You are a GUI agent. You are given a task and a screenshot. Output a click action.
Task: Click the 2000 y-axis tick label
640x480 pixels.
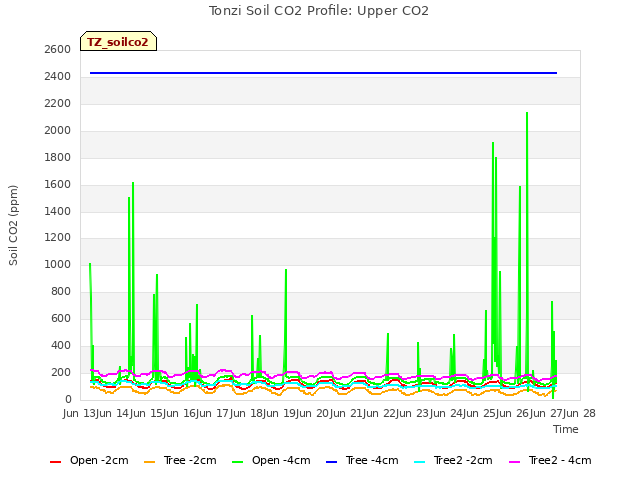click(x=58, y=131)
